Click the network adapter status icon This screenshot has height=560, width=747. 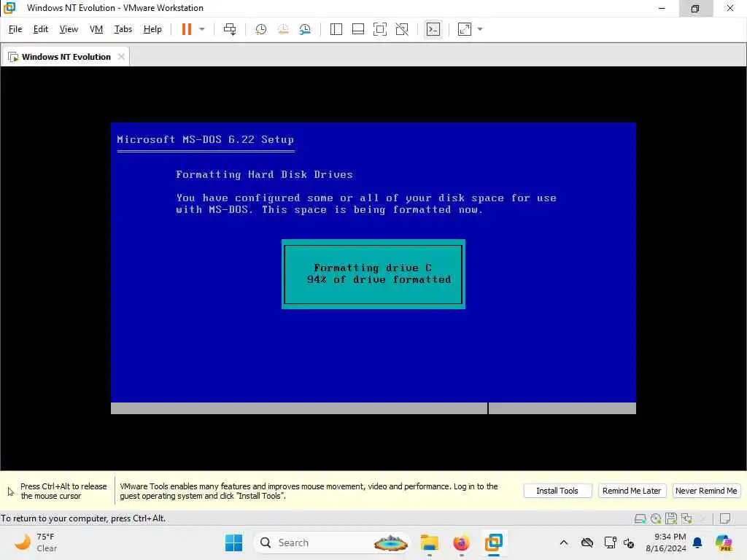coord(686,518)
